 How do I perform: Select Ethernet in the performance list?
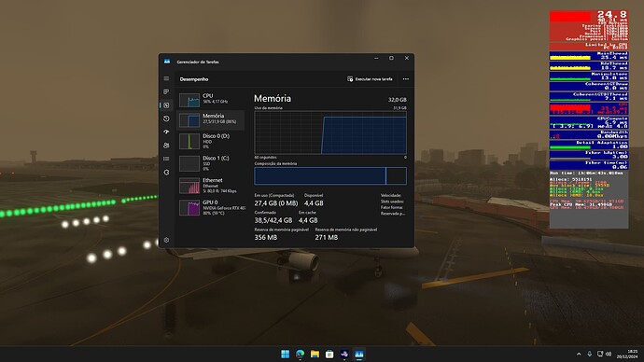pyautogui.click(x=211, y=186)
